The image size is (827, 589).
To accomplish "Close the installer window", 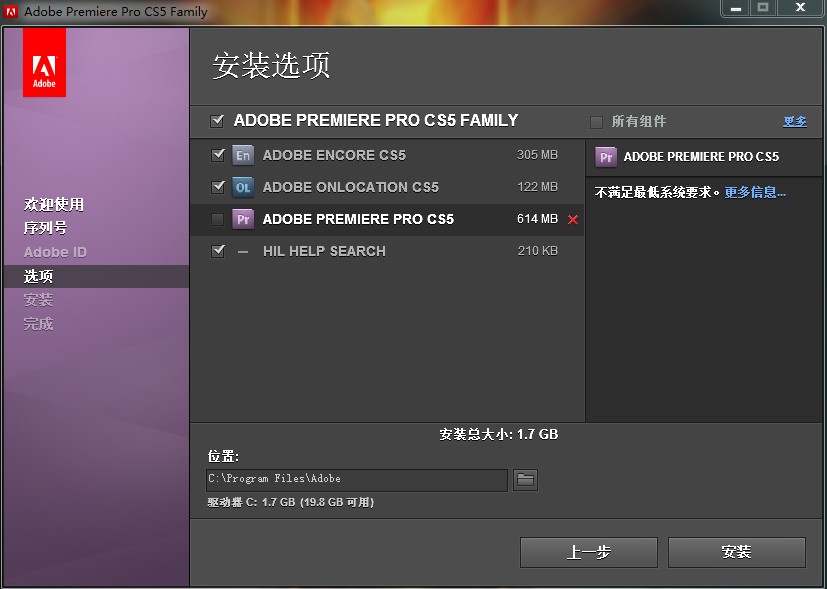I will point(800,8).
